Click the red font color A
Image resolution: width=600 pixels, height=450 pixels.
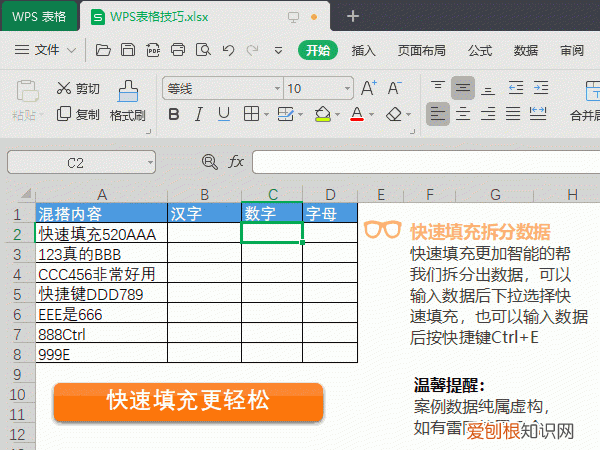pos(357,114)
